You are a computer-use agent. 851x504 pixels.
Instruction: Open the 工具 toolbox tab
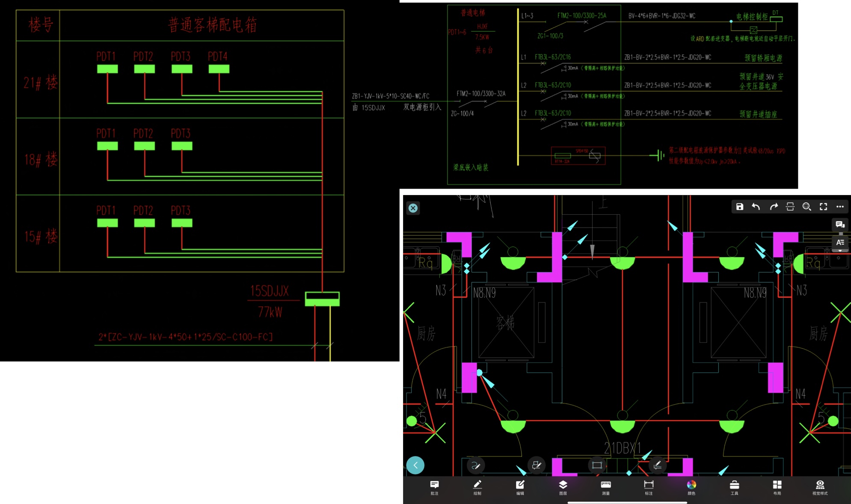click(734, 487)
